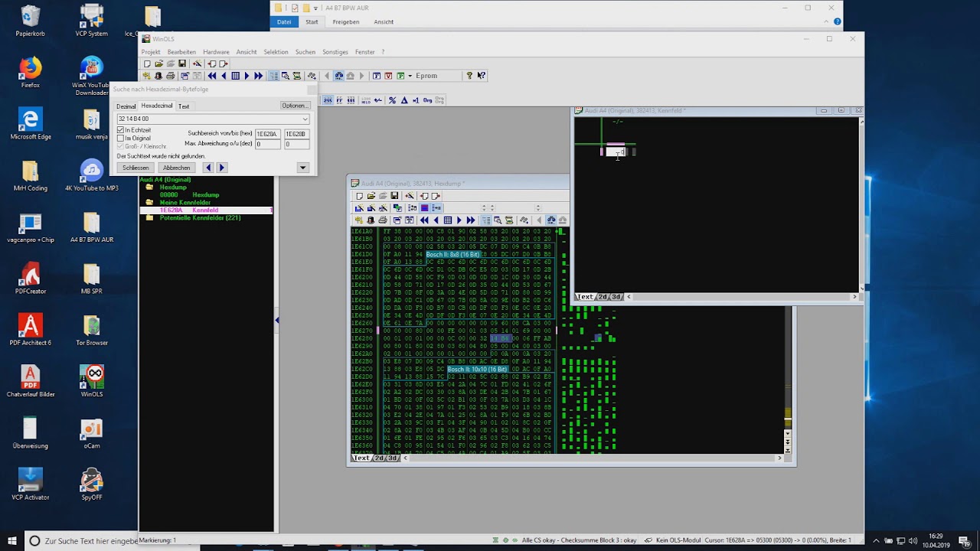This screenshot has width=980, height=551.
Task: Jump to first map with double-left arrow in main toolbar
Action: [x=212, y=76]
